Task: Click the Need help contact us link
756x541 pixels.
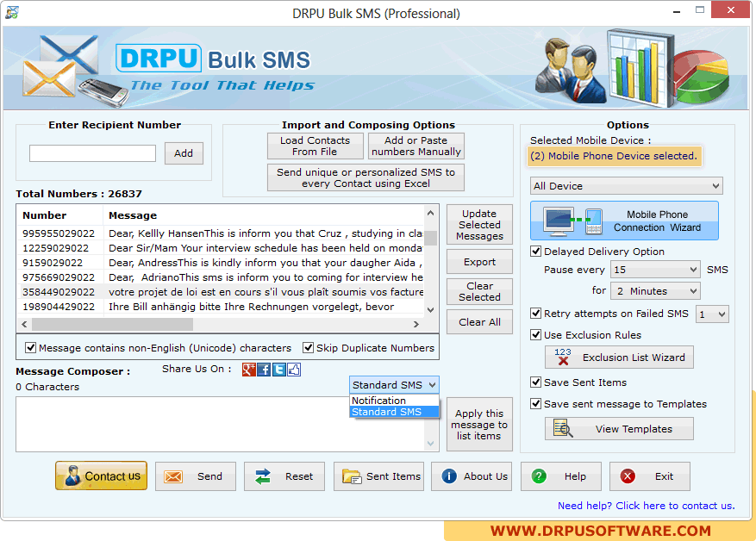Action: (x=646, y=506)
